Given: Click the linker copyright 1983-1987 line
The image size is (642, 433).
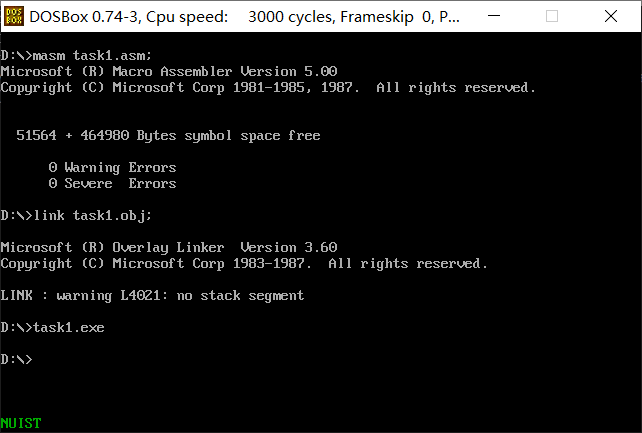Looking at the screenshot, I should (244, 264).
